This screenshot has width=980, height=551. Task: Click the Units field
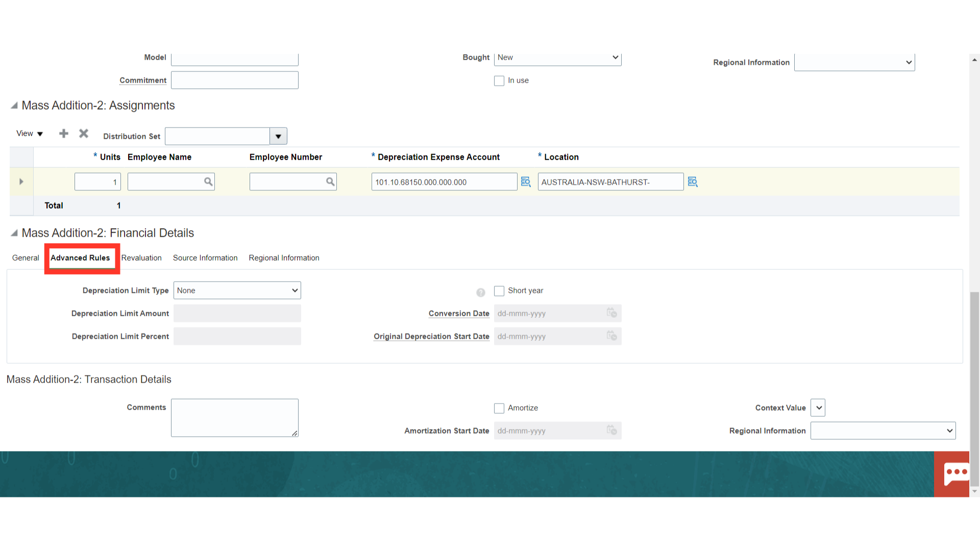pos(97,182)
